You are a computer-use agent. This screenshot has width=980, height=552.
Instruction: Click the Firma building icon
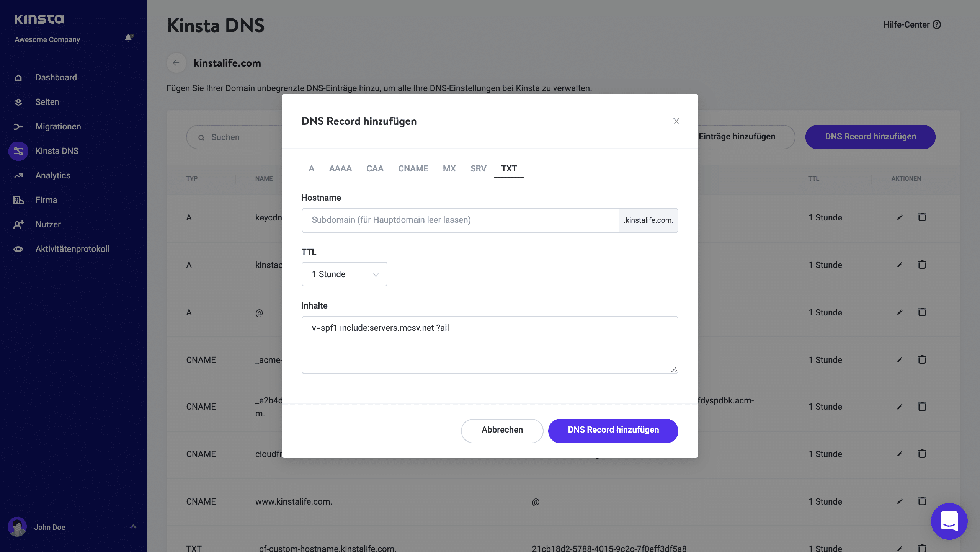(18, 200)
